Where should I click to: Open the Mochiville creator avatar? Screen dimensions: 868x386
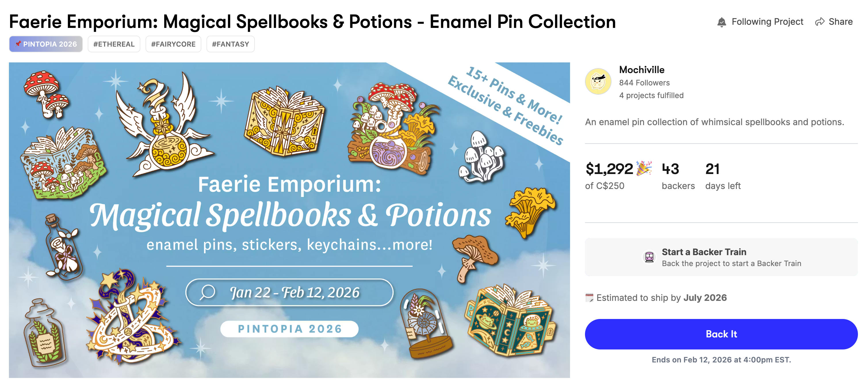pyautogui.click(x=598, y=81)
